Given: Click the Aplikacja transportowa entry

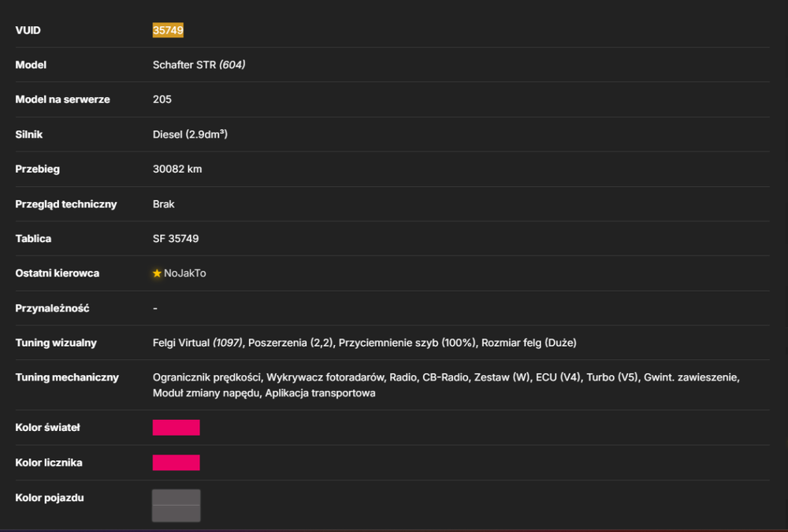Looking at the screenshot, I should pos(320,393).
